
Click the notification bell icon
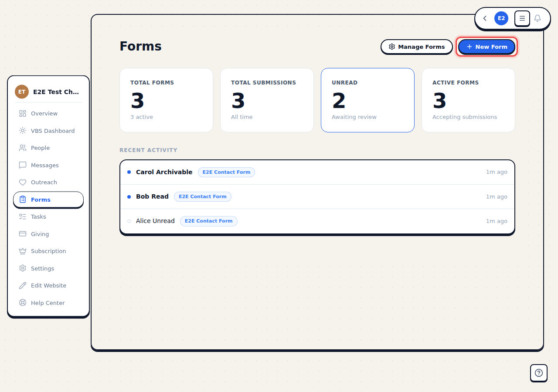tap(537, 18)
